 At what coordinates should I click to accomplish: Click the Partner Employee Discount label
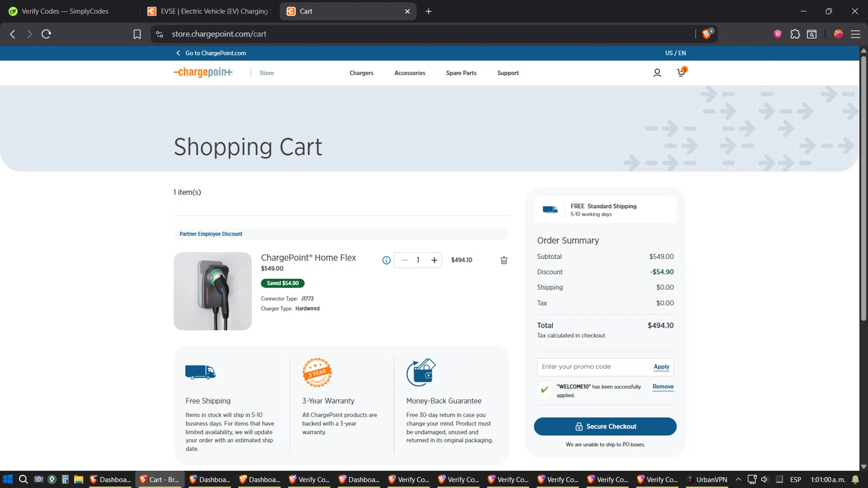point(211,234)
